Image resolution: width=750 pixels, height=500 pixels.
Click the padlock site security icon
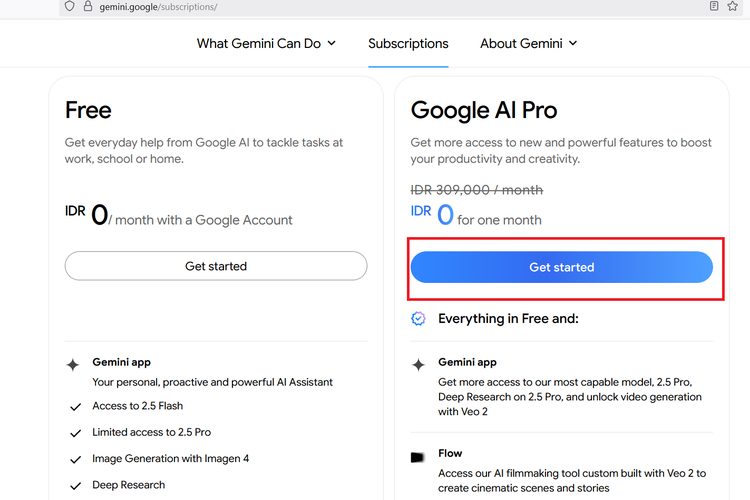(x=88, y=6)
